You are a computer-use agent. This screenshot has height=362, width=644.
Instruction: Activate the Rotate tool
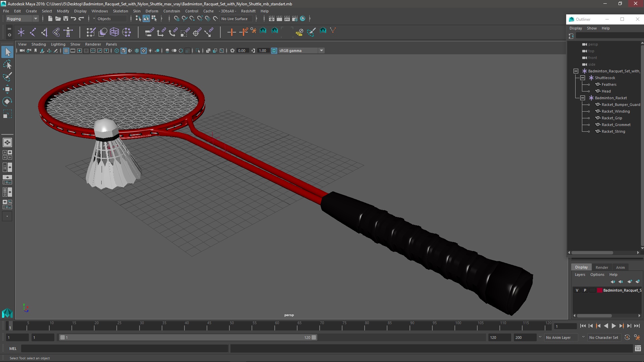point(7,102)
